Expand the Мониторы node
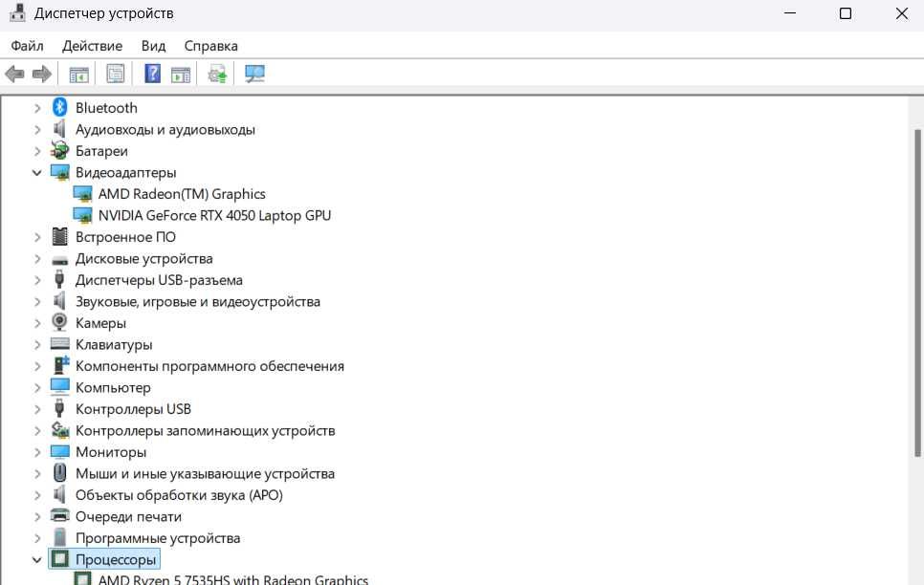This screenshot has width=924, height=585. coord(37,452)
